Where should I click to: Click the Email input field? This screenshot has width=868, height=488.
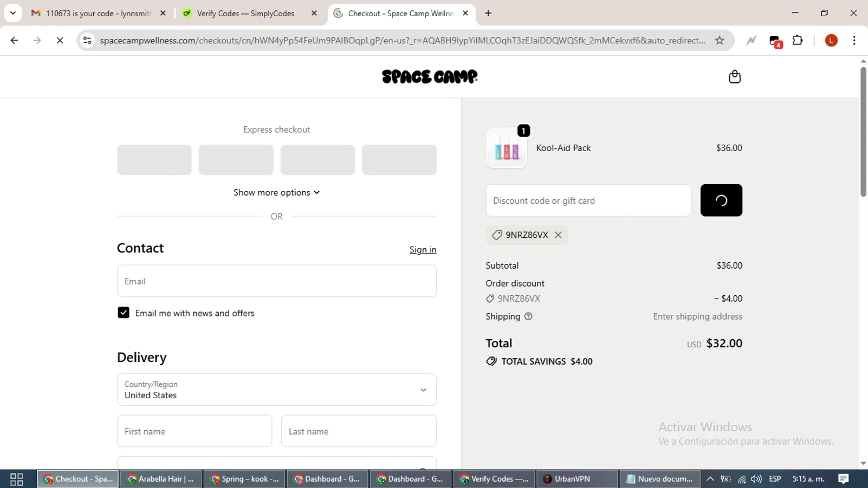[277, 281]
